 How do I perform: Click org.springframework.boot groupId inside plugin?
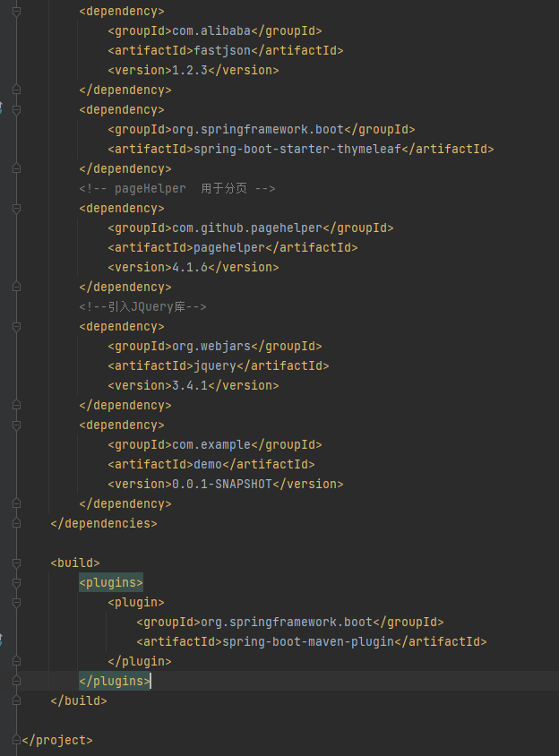[x=290, y=623]
